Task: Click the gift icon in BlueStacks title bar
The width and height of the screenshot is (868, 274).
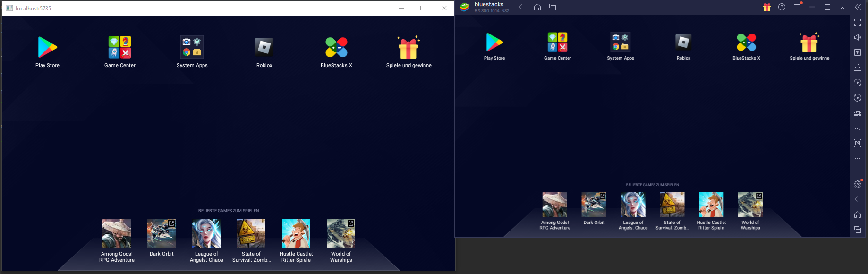Action: pos(766,7)
